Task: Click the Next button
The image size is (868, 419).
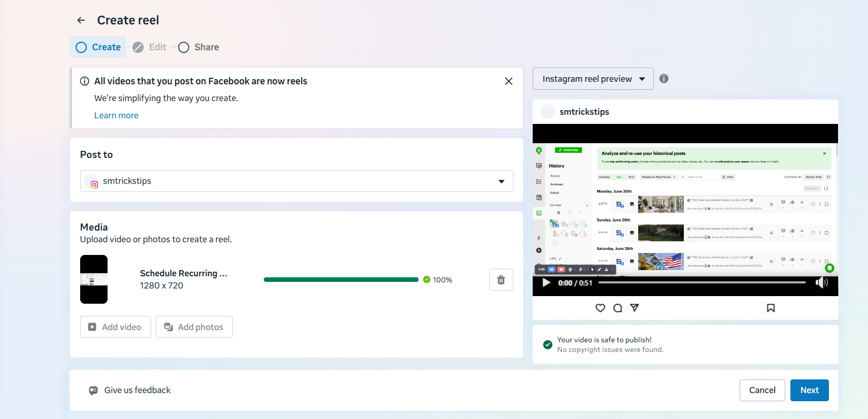Action: click(x=809, y=390)
